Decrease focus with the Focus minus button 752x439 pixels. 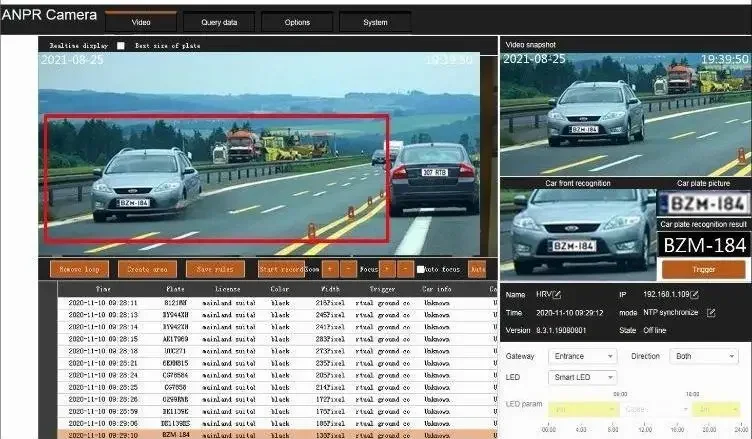(x=405, y=269)
